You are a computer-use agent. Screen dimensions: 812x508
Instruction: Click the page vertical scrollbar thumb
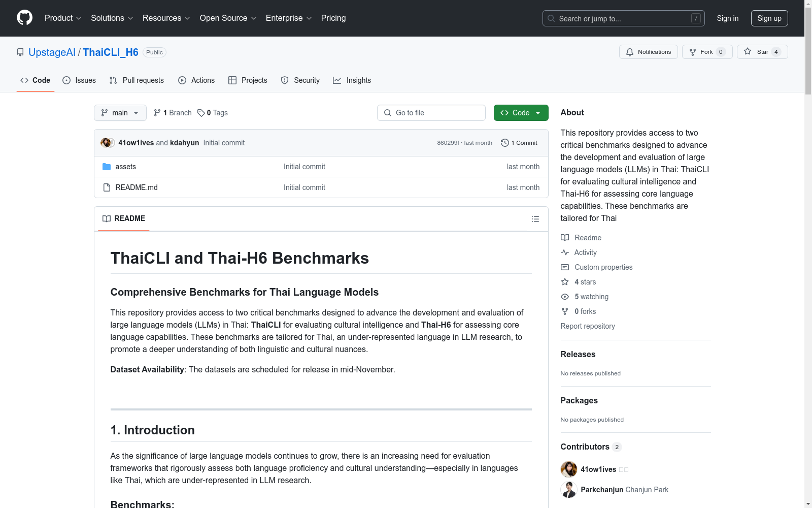(808, 51)
